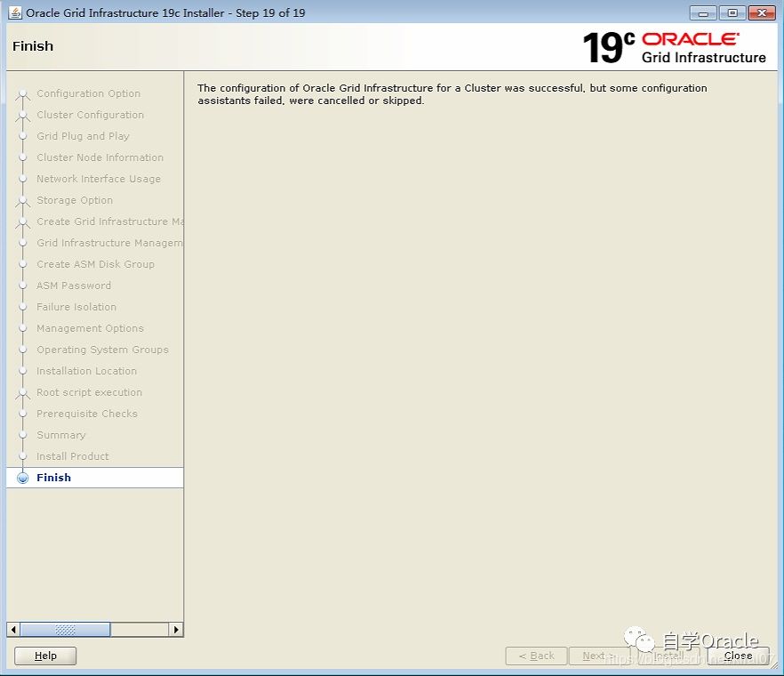Maximize the installer window
784x676 pixels.
coord(732,13)
